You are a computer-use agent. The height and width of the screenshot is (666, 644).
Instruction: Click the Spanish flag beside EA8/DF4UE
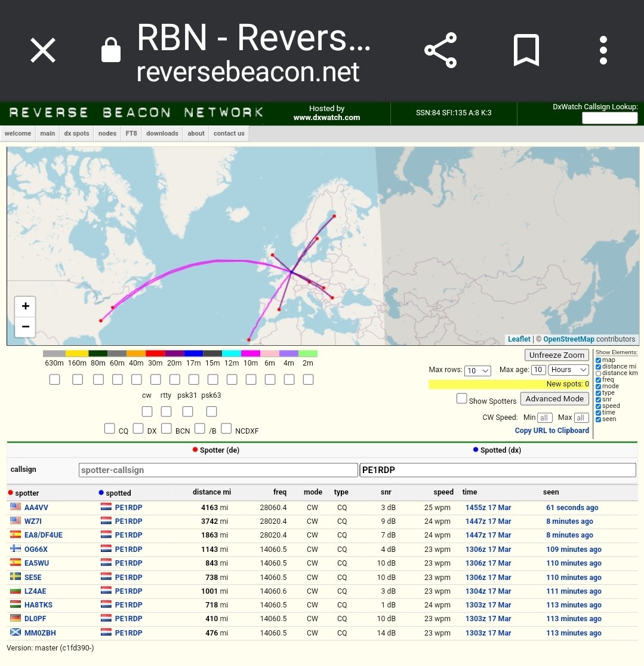point(16,535)
